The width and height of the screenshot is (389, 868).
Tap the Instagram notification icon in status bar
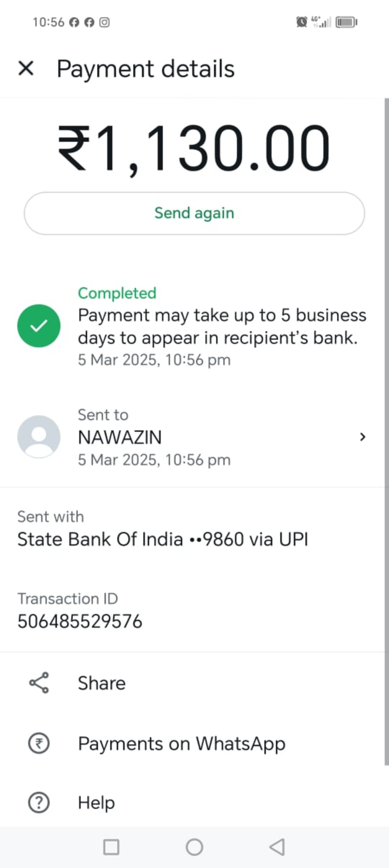click(104, 22)
